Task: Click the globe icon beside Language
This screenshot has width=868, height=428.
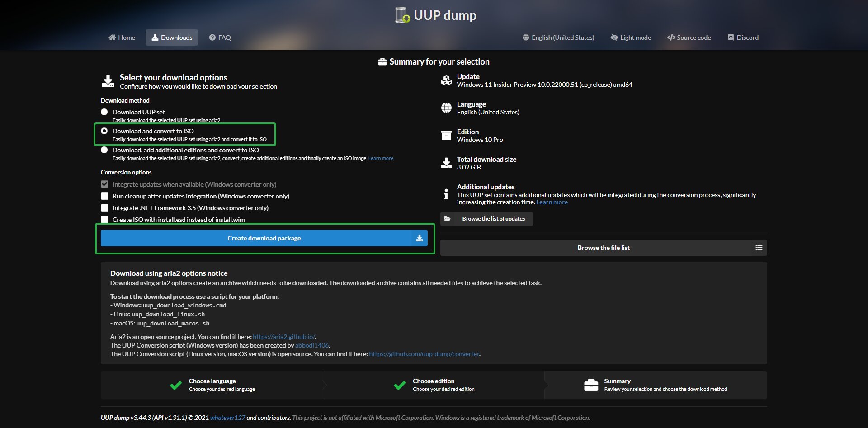Action: 446,108
